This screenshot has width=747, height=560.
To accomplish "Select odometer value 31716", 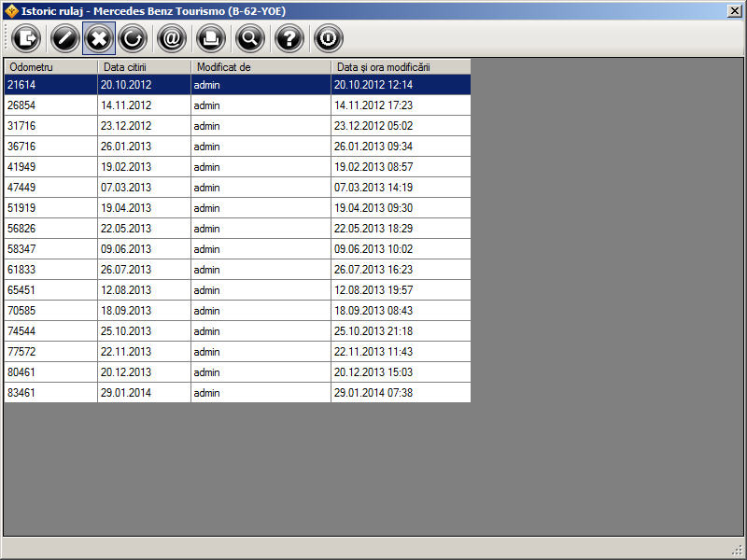I will pos(21,126).
